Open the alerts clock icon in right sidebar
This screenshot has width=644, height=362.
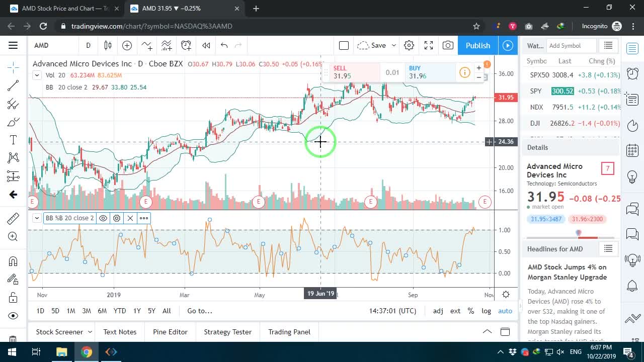[632, 73]
